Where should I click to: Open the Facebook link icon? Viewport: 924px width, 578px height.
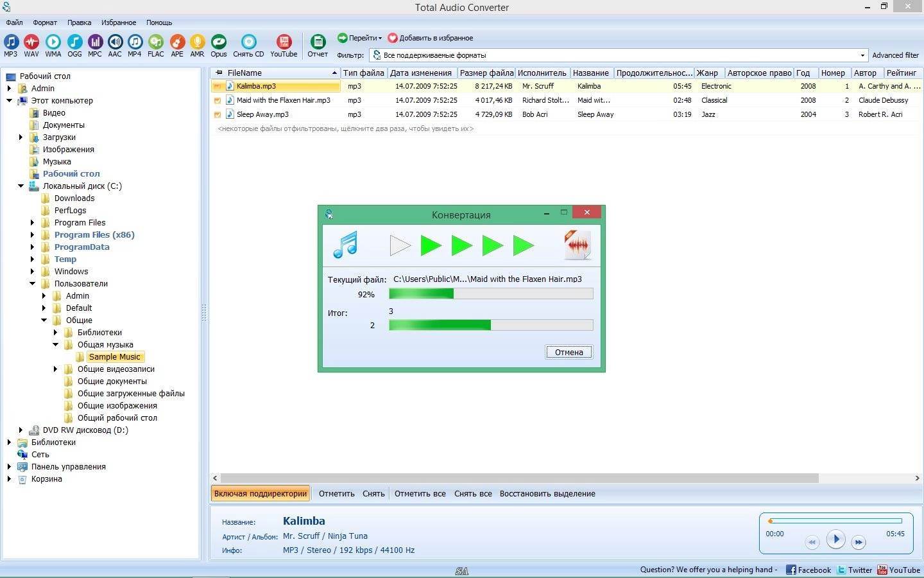(791, 570)
